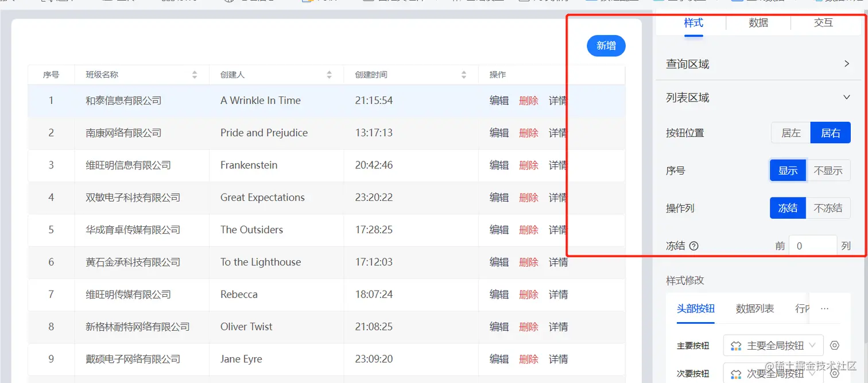Click creator Great Expectations
Screen dimensions: 868x383
click(262, 198)
